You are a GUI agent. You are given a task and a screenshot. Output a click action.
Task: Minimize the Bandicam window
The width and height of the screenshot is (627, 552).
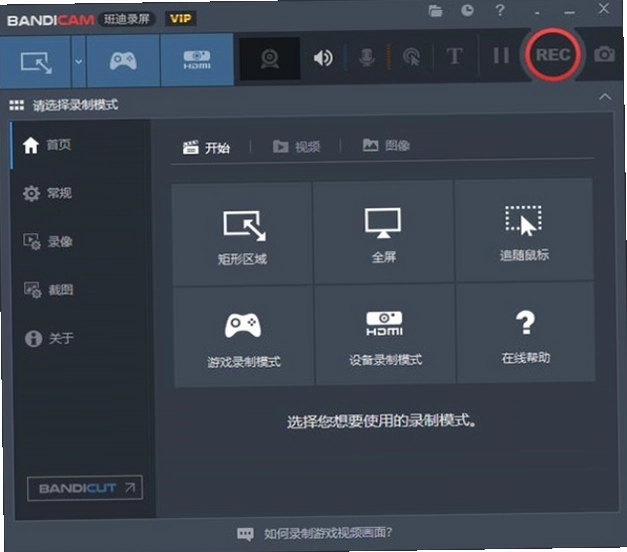click(x=569, y=12)
